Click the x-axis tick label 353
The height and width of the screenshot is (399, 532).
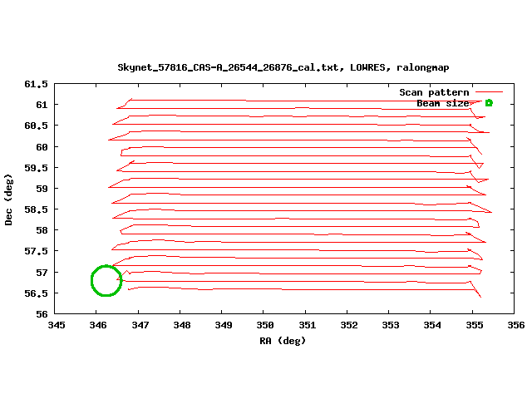tap(391, 325)
